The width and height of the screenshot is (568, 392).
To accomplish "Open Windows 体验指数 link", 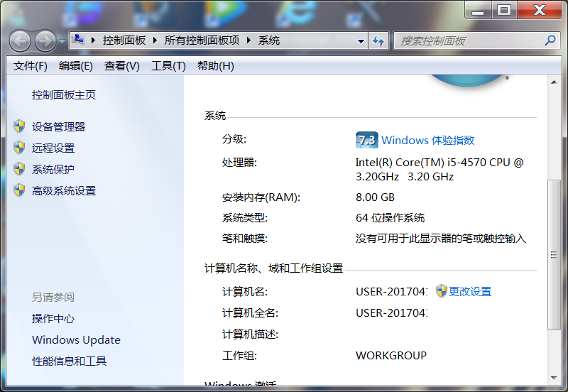I will 428,140.
